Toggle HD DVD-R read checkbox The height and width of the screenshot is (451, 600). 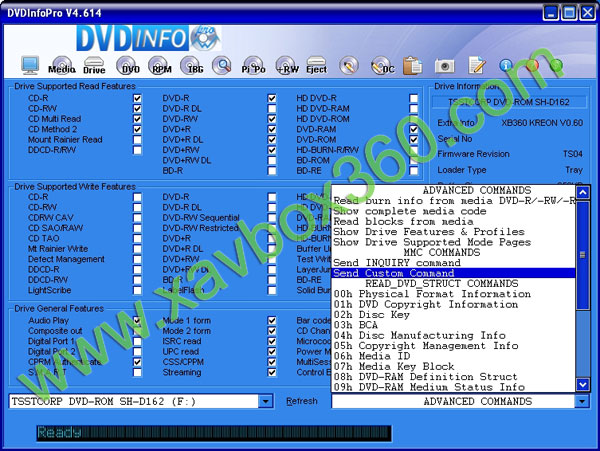(x=413, y=98)
